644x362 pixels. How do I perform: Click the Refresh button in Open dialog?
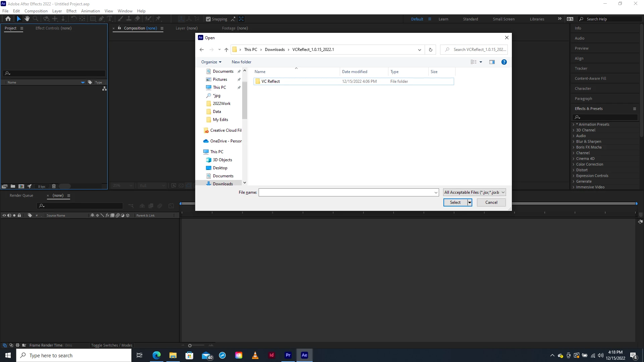tap(430, 50)
